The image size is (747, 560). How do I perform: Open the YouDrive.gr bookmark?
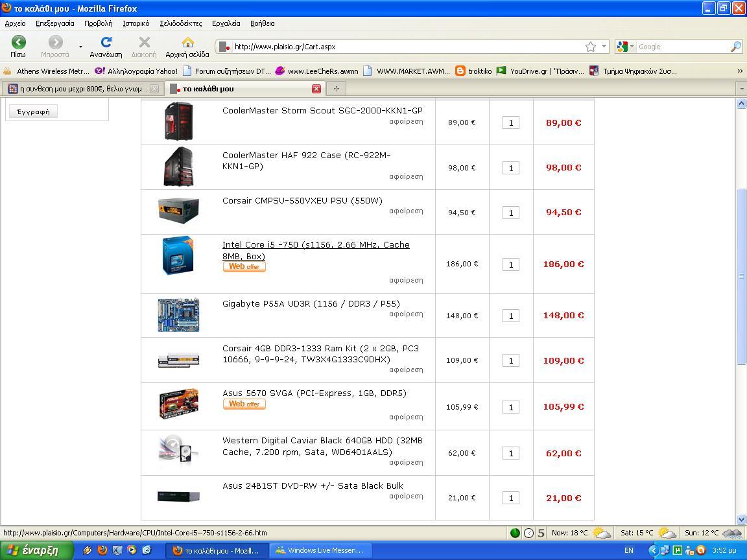pos(540,71)
